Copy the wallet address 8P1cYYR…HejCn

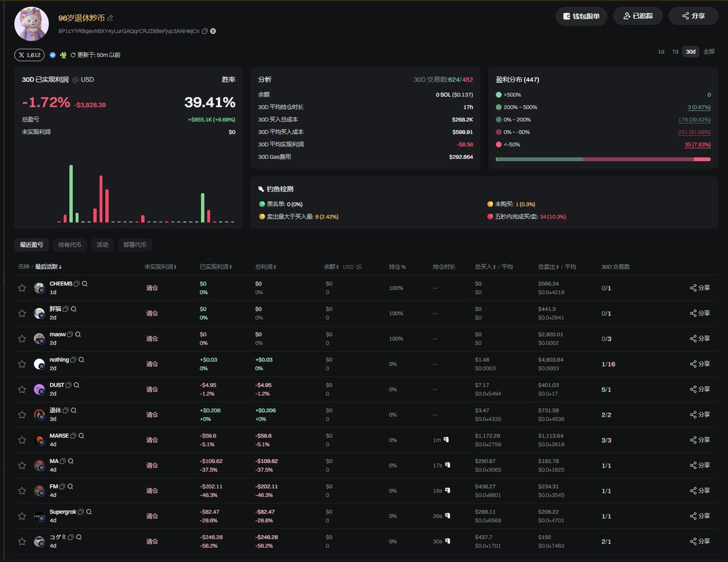(x=205, y=31)
